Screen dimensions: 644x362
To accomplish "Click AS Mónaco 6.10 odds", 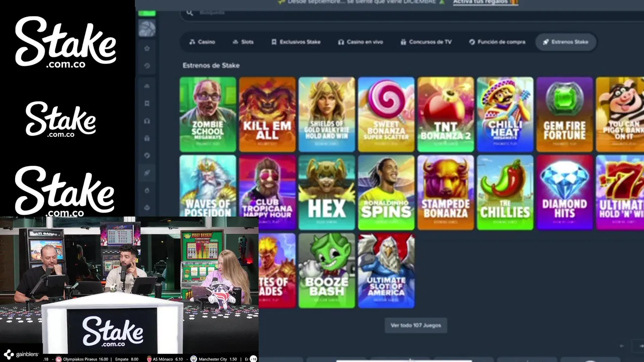I will (165, 359).
